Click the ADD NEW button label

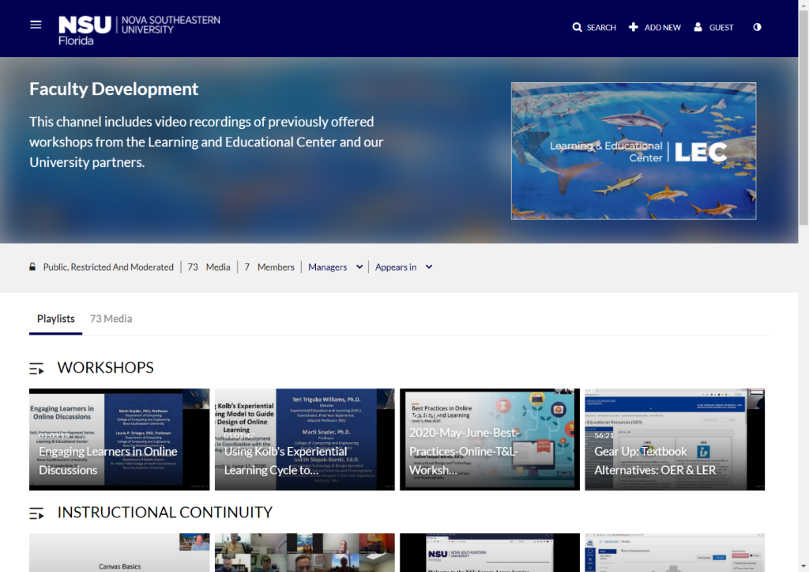(662, 27)
